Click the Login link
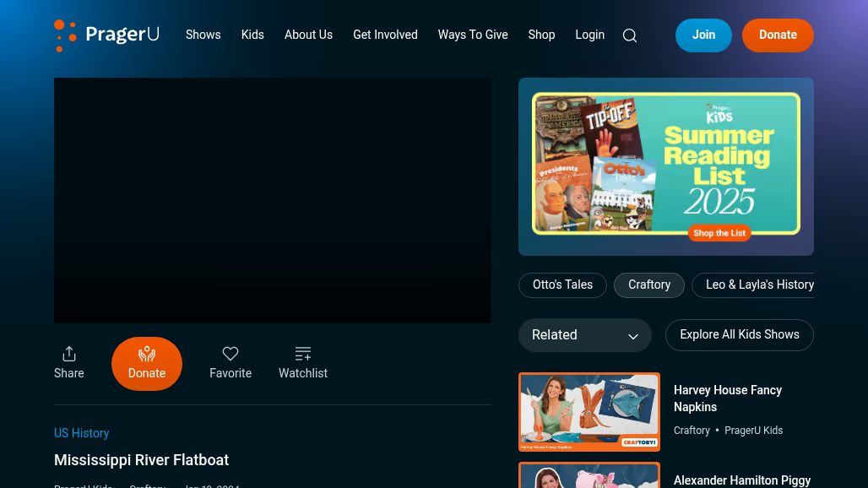 click(x=589, y=35)
